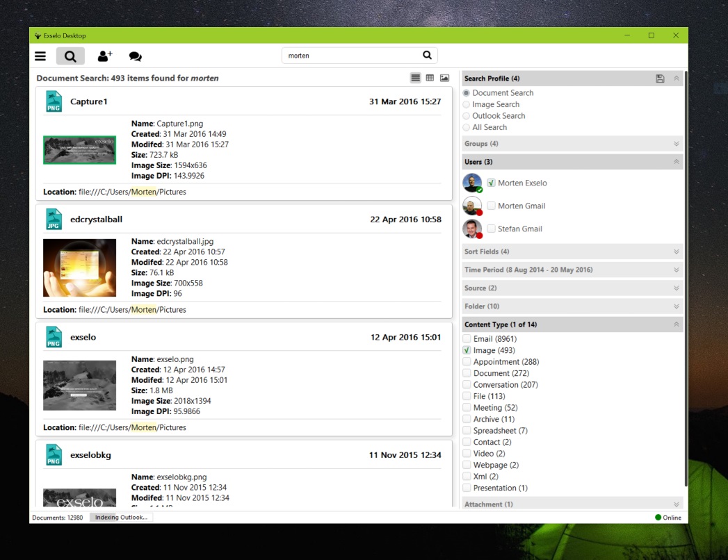Screen dimensions: 728x560
Task: Check Document (272) content type
Action: click(x=467, y=373)
